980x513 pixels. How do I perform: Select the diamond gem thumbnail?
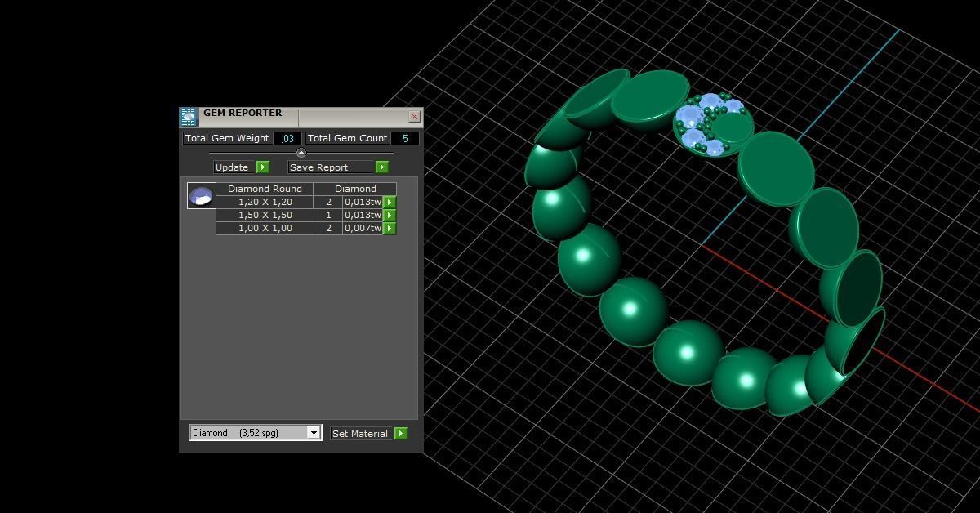point(201,195)
